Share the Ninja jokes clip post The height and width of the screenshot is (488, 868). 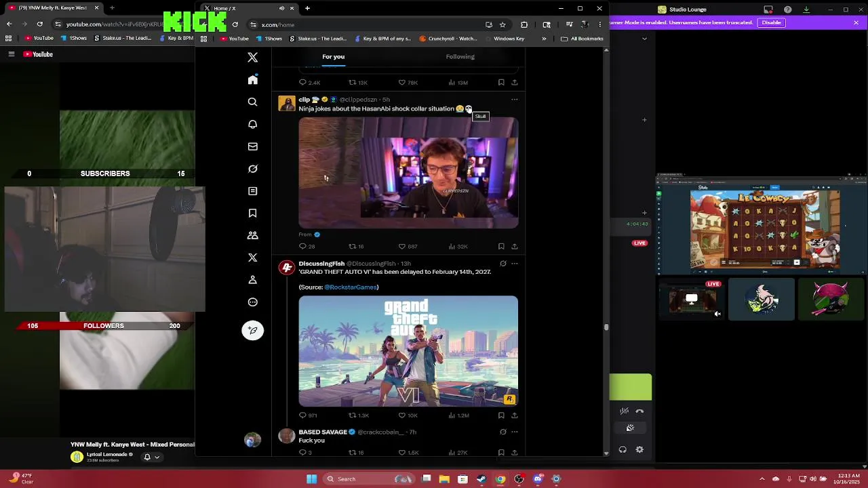tap(514, 247)
